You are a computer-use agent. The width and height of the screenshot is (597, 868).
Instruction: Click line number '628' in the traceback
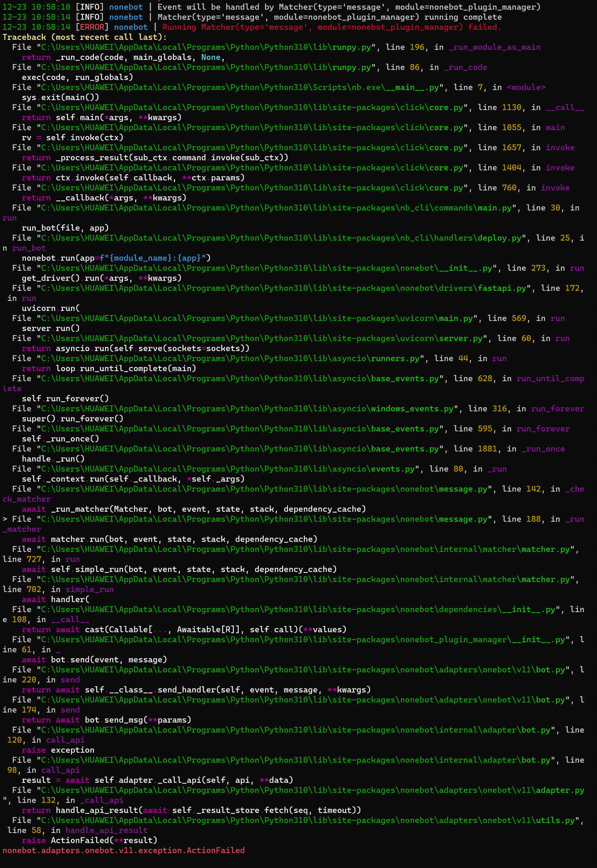click(485, 379)
